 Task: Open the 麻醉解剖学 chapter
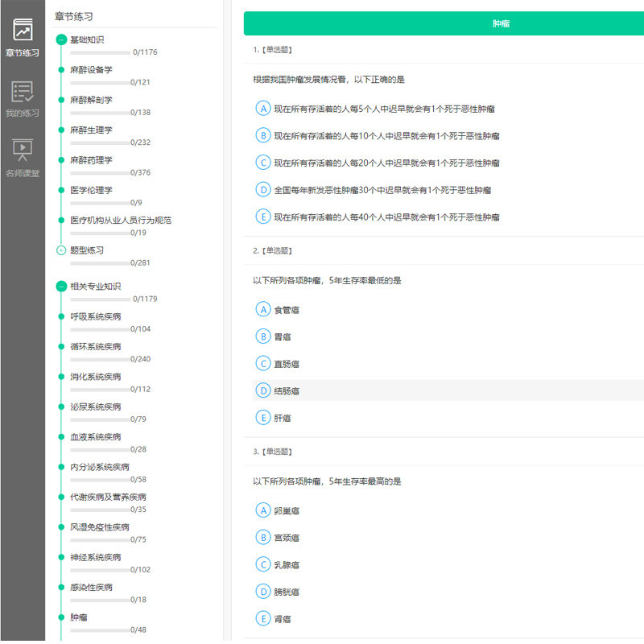pyautogui.click(x=91, y=100)
